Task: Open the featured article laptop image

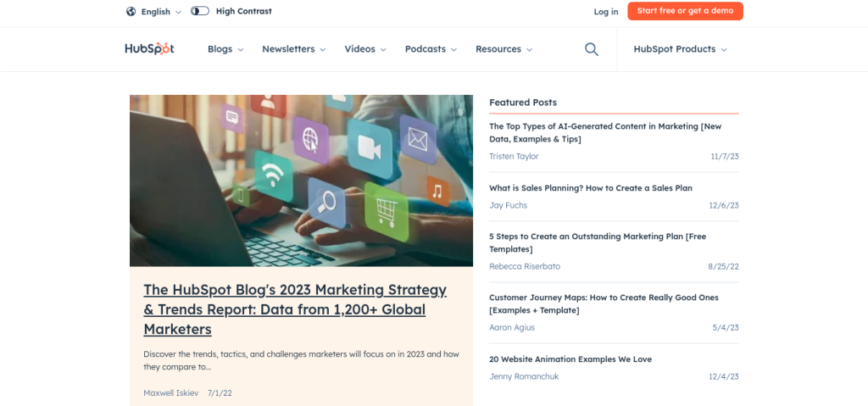Action: 301,181
